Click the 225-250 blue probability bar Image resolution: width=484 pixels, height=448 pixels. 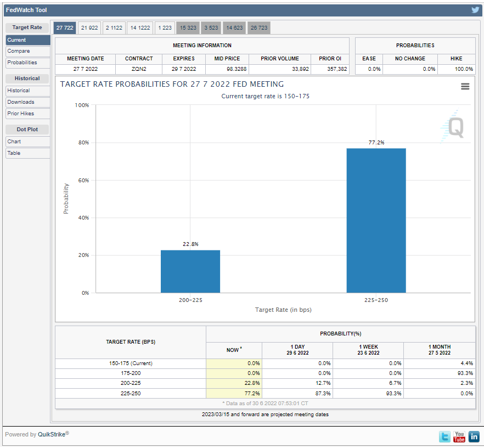[376, 220]
